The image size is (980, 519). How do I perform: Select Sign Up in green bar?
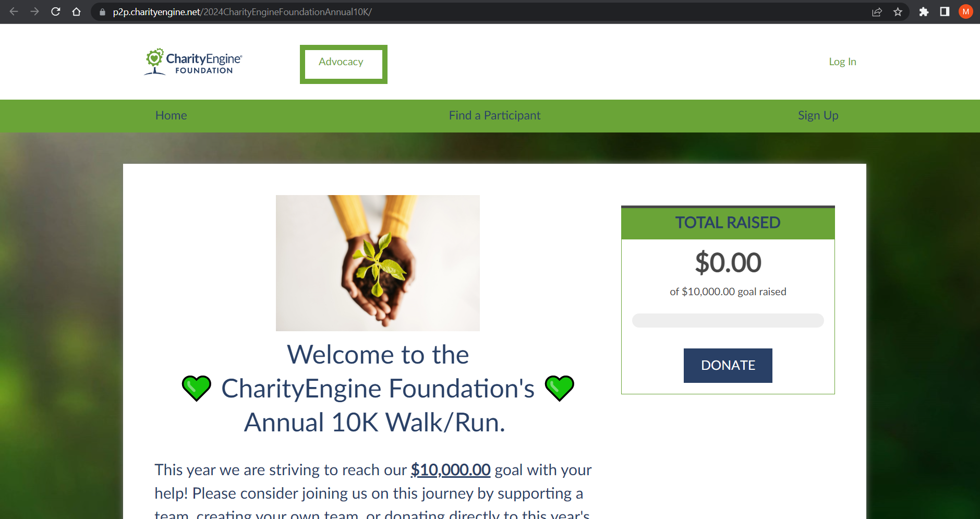[x=818, y=115]
